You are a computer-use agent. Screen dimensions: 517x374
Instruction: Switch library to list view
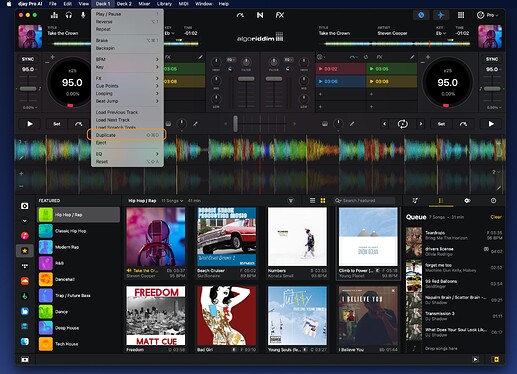(312, 200)
